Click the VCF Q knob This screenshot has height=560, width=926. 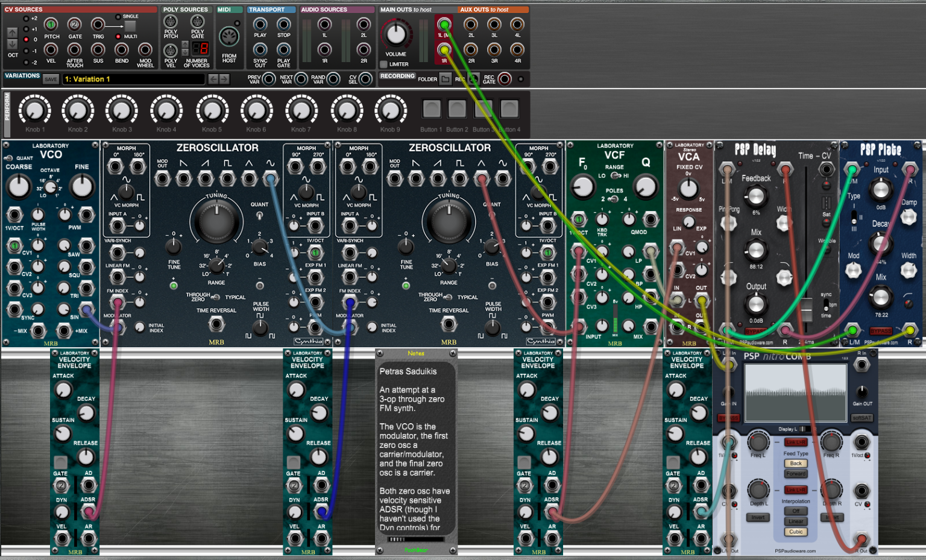click(x=646, y=187)
